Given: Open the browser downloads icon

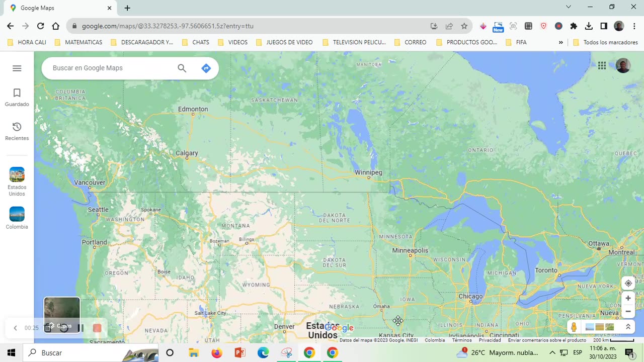Looking at the screenshot, I should pyautogui.click(x=589, y=26).
